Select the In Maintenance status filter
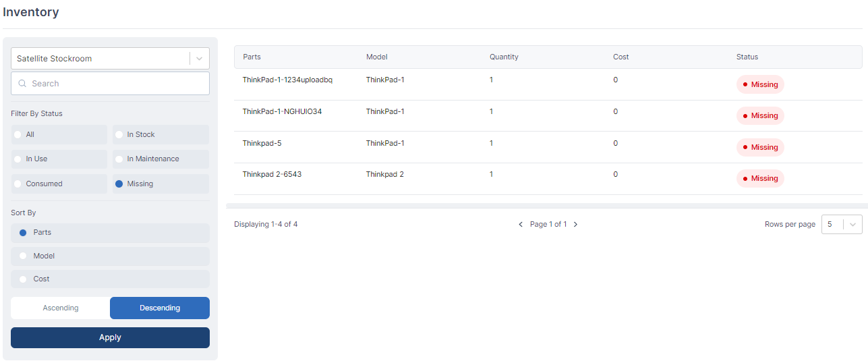Viewport: 868px width, 361px height. coord(161,159)
